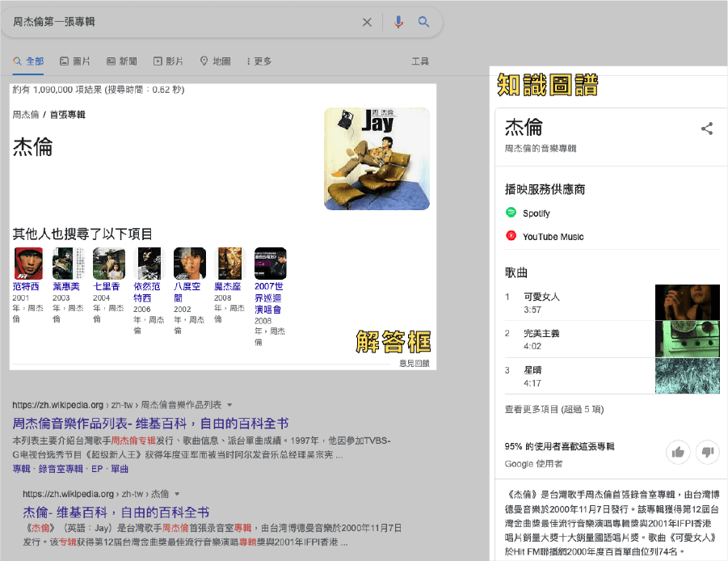Open the 星晴 video thumbnail
This screenshot has height=561, width=728.
(687, 376)
